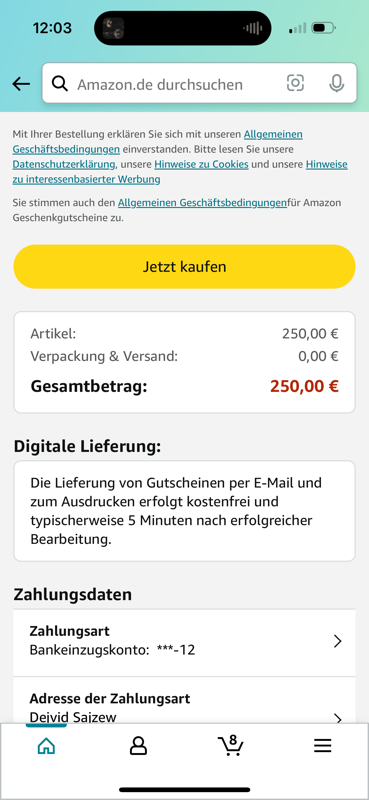
Task: Open camera lens search icon
Action: pyautogui.click(x=295, y=83)
